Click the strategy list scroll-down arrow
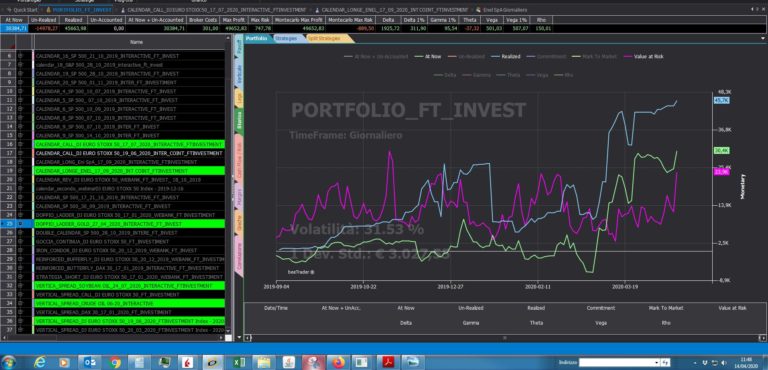 228,331
